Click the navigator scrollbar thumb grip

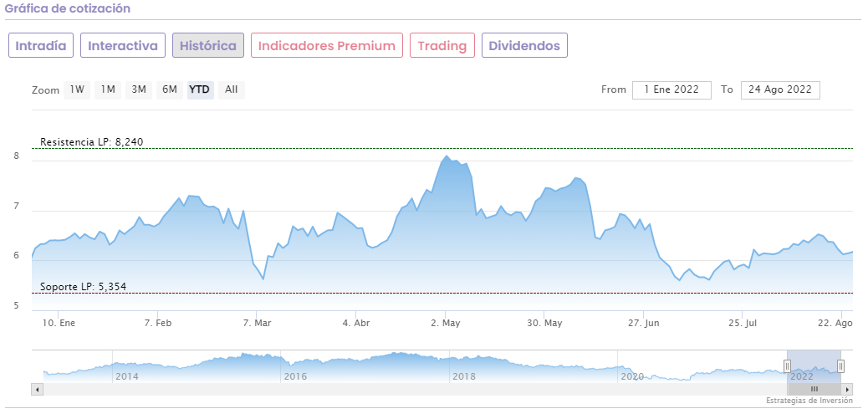coord(814,389)
